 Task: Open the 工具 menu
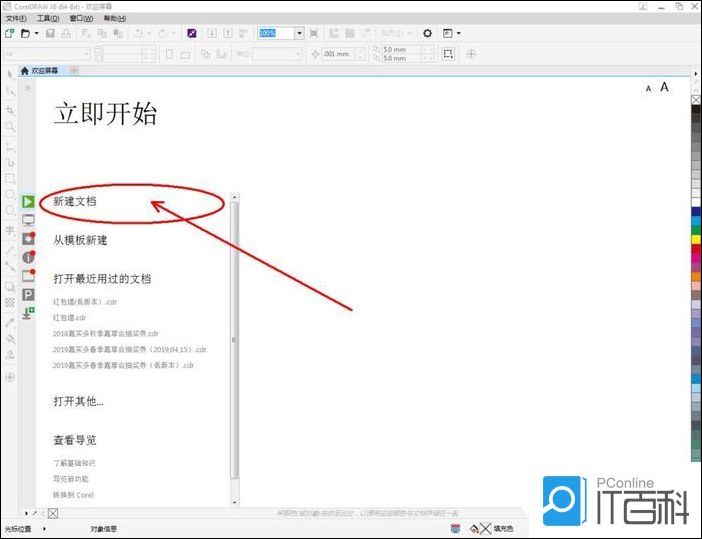[48, 18]
